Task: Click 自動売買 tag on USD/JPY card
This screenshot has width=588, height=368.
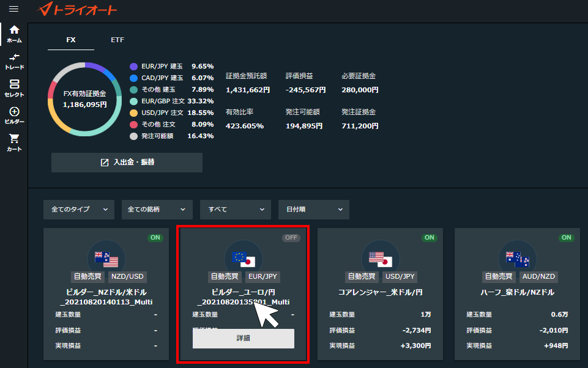Action: (362, 276)
